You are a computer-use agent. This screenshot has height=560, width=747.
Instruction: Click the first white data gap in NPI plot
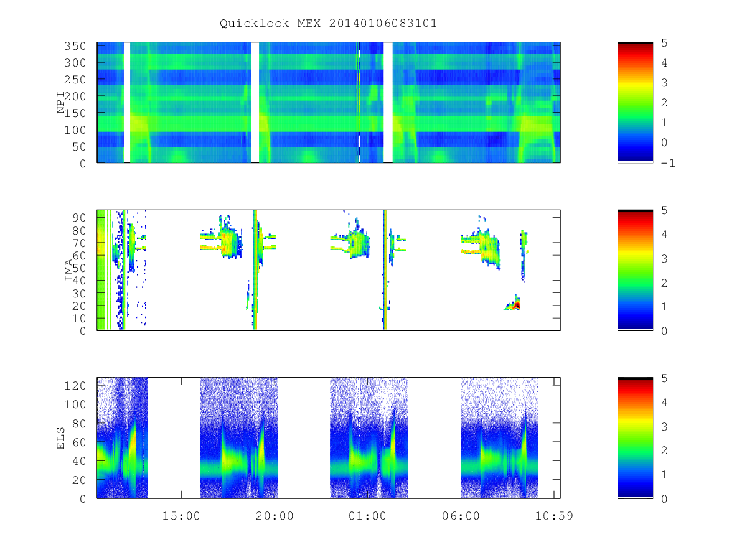(127, 103)
